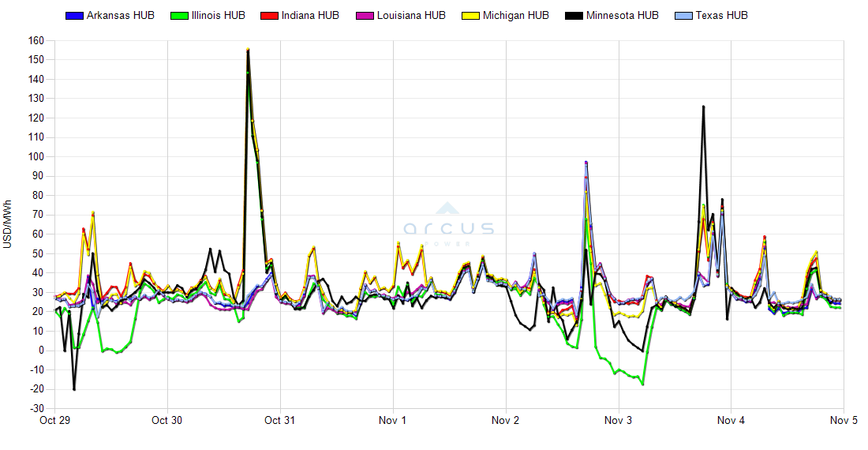
Task: Toggle the Michigan HUB legend text
Action: tap(514, 16)
